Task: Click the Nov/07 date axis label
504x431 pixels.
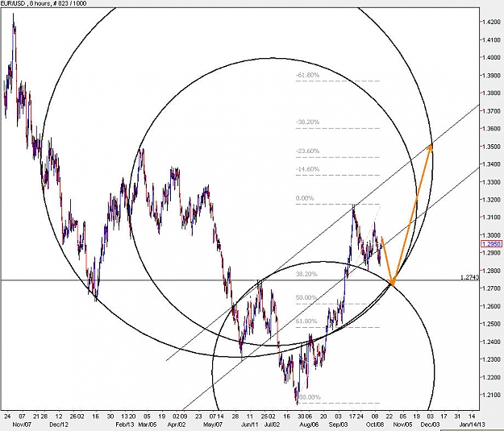Action: tap(22, 425)
